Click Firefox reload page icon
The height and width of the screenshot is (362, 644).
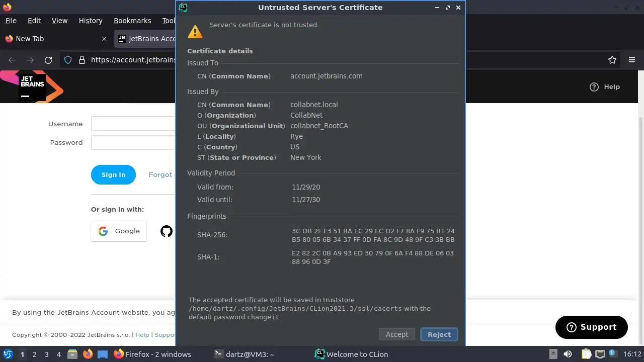pos(48,60)
